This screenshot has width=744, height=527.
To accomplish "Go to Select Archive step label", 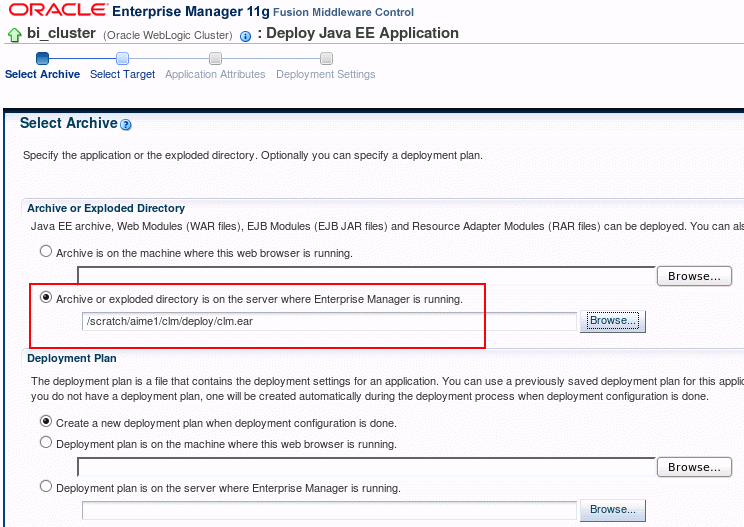I will point(42,74).
